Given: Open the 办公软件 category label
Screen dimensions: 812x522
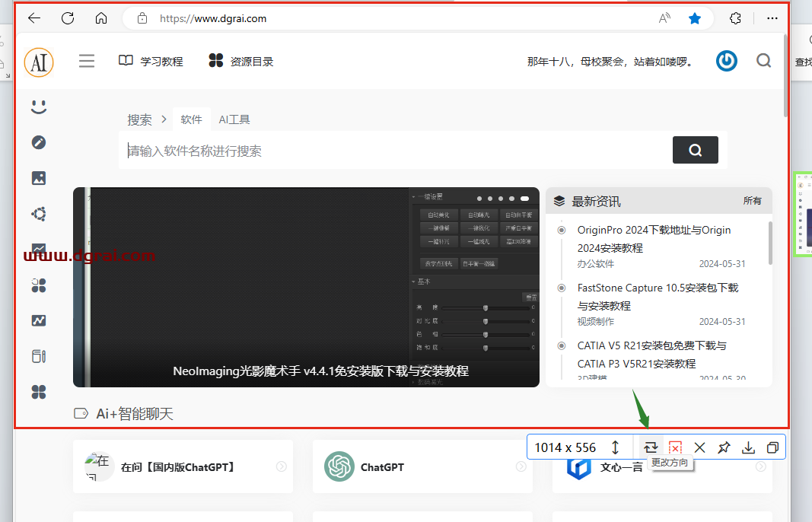Looking at the screenshot, I should coord(596,263).
